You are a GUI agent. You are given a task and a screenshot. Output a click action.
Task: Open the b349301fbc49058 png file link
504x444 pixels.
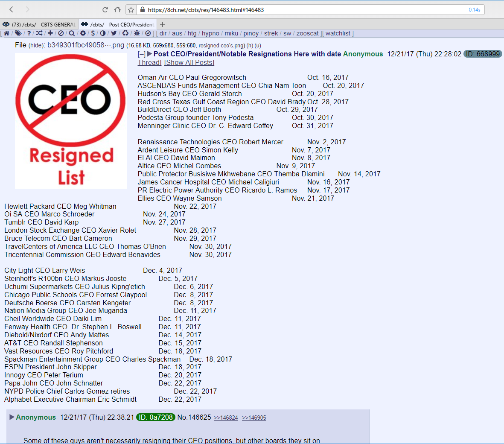click(86, 45)
